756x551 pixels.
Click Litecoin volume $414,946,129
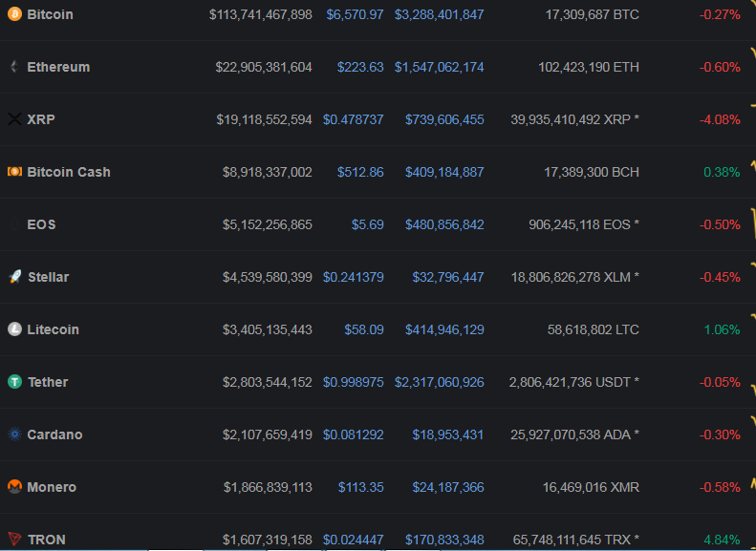click(x=444, y=329)
